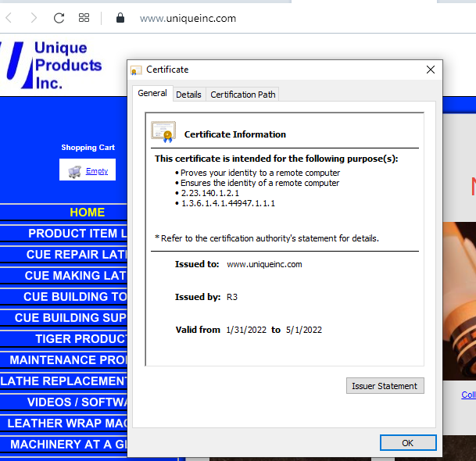Image resolution: width=476 pixels, height=461 pixels.
Task: Click the Shopping Cart label
Action: (x=88, y=148)
